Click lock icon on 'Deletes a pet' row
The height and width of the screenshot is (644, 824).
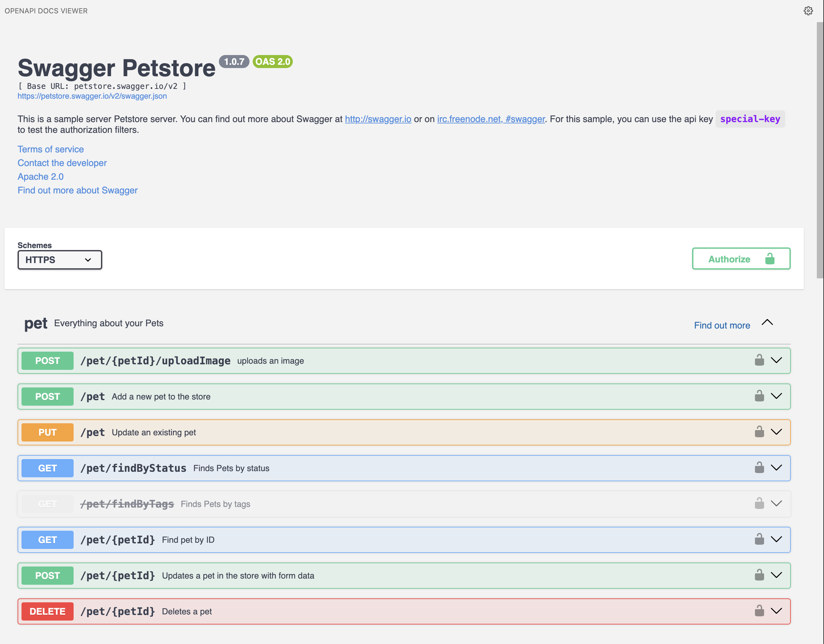click(x=759, y=611)
